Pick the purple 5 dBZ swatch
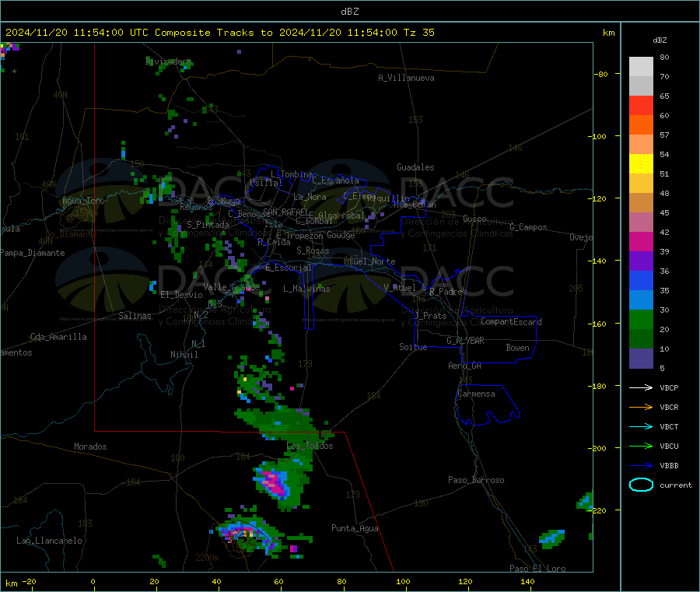The width and height of the screenshot is (700, 592). click(641, 359)
